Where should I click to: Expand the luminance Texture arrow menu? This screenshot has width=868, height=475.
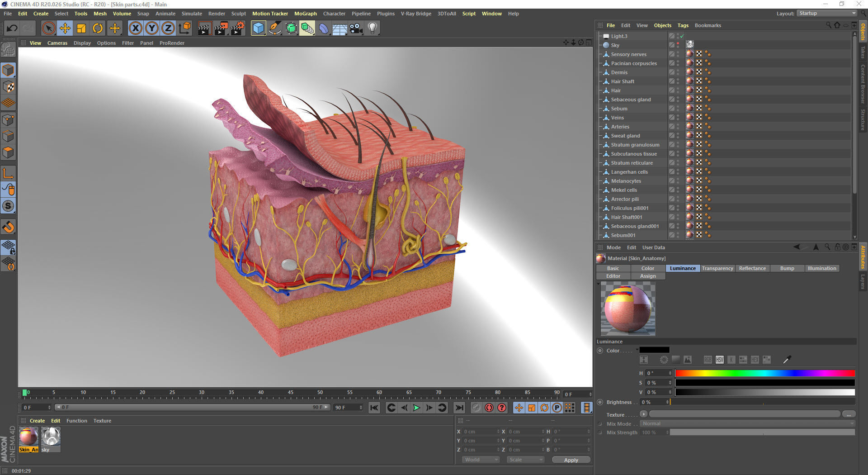644,414
